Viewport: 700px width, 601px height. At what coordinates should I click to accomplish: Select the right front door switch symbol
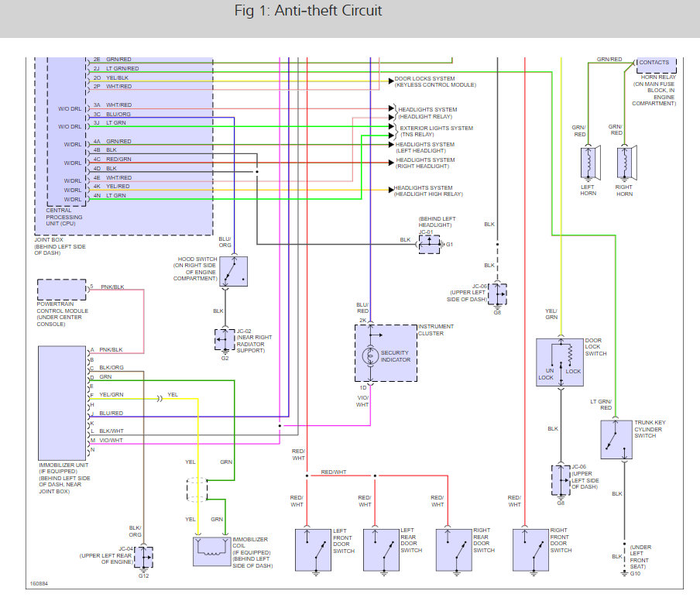pos(530,550)
